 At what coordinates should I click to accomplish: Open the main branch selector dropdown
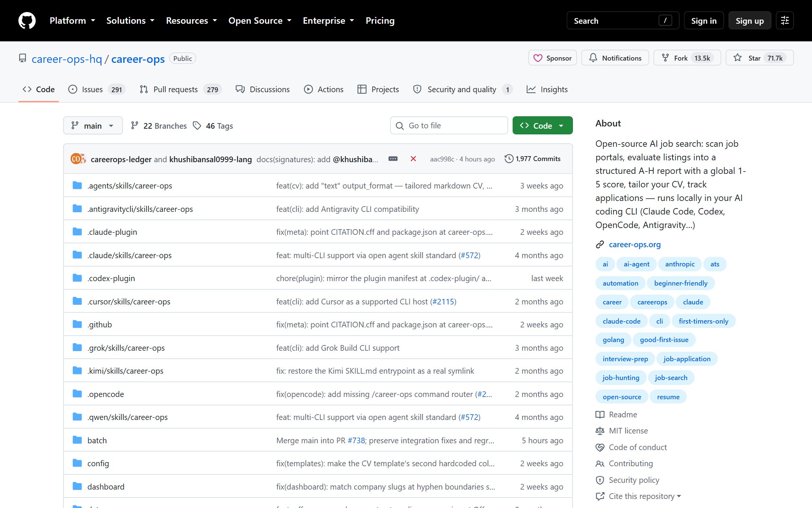[x=93, y=125]
